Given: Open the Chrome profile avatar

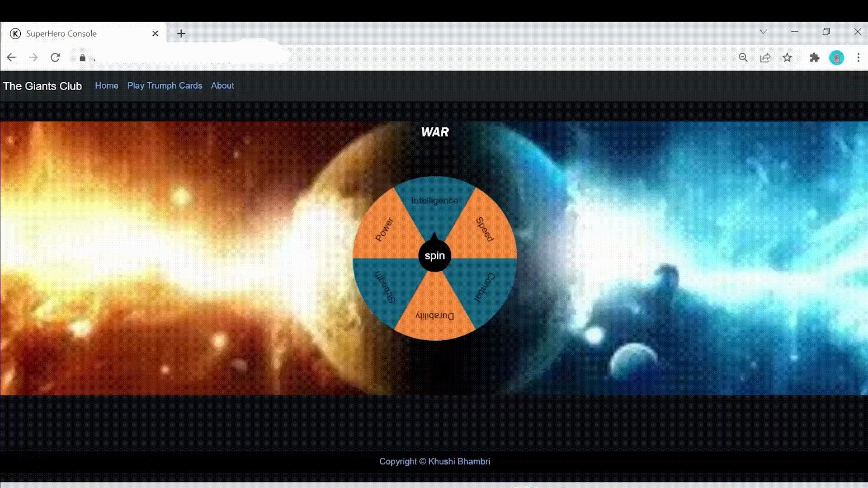Looking at the screenshot, I should click(x=836, y=57).
